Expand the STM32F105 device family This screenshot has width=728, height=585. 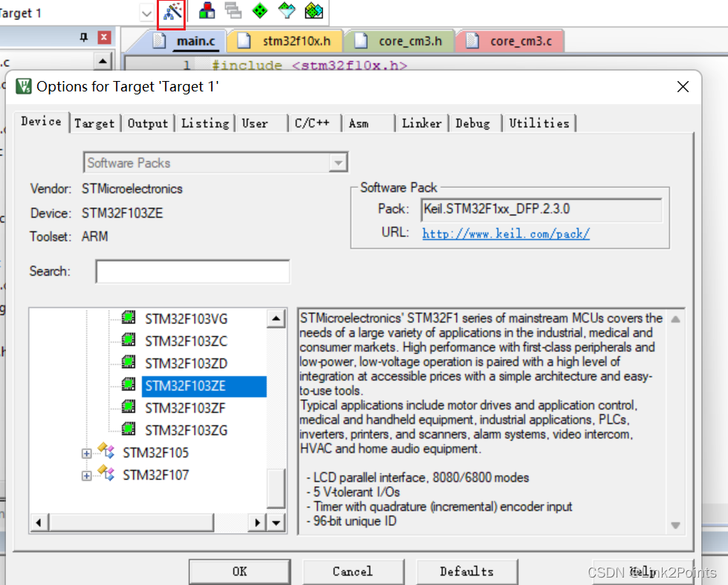[86, 453]
